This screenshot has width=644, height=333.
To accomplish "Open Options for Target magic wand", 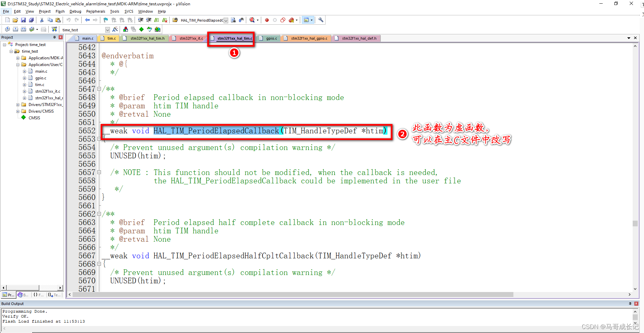I will (x=115, y=29).
